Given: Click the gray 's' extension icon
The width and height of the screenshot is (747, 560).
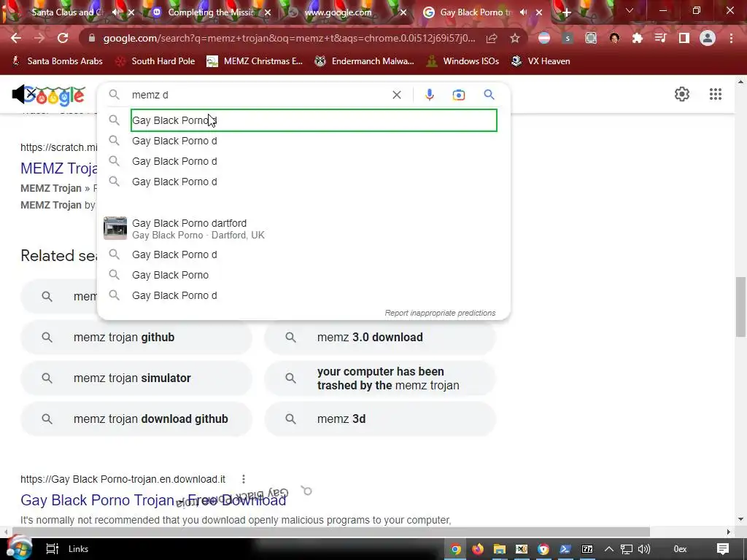Looking at the screenshot, I should [567, 38].
